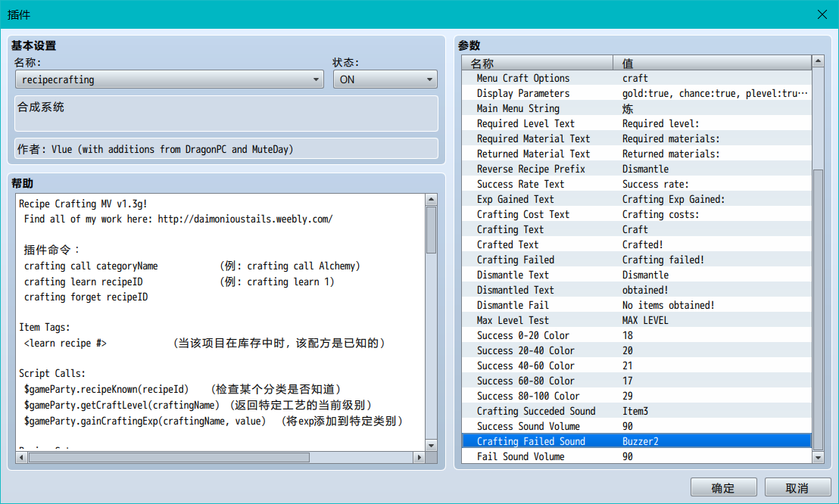Viewport: 839px width, 504px height.
Task: Select the Required Material Text parameter
Action: point(637,138)
